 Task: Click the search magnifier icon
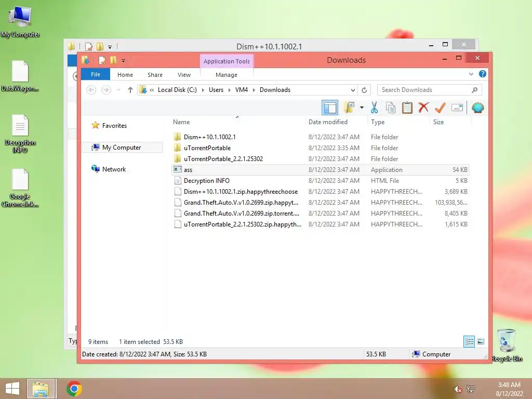tap(474, 90)
